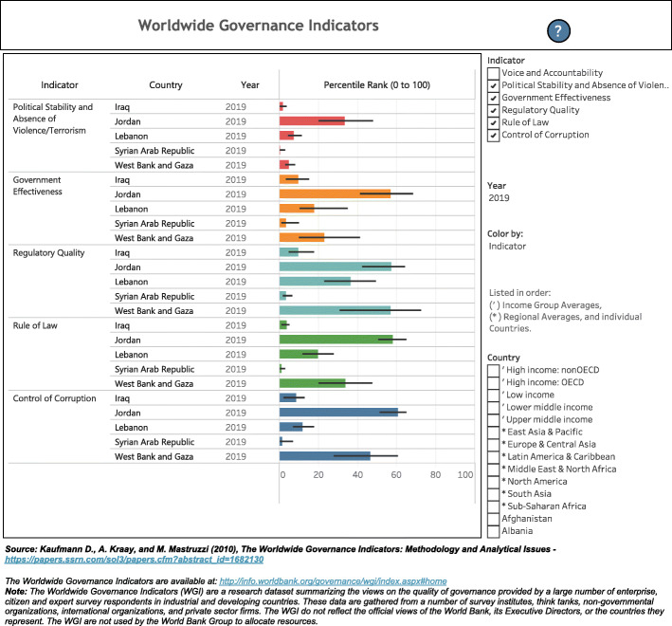Enable the Voice and Accountability checkbox
Viewport: 672px width, 626px height.
pyautogui.click(x=493, y=73)
